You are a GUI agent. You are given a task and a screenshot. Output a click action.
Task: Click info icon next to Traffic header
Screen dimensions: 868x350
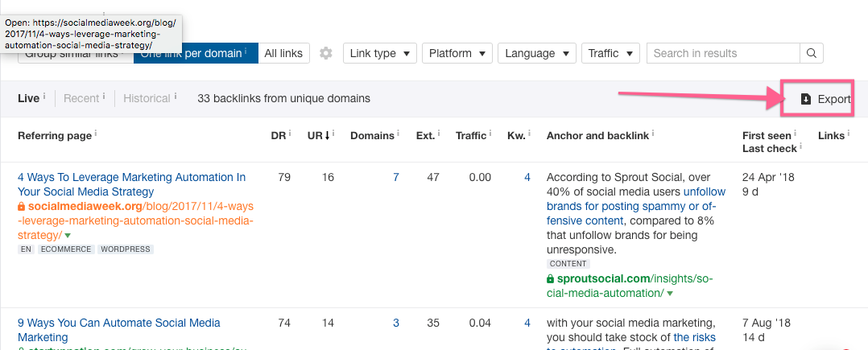[491, 134]
